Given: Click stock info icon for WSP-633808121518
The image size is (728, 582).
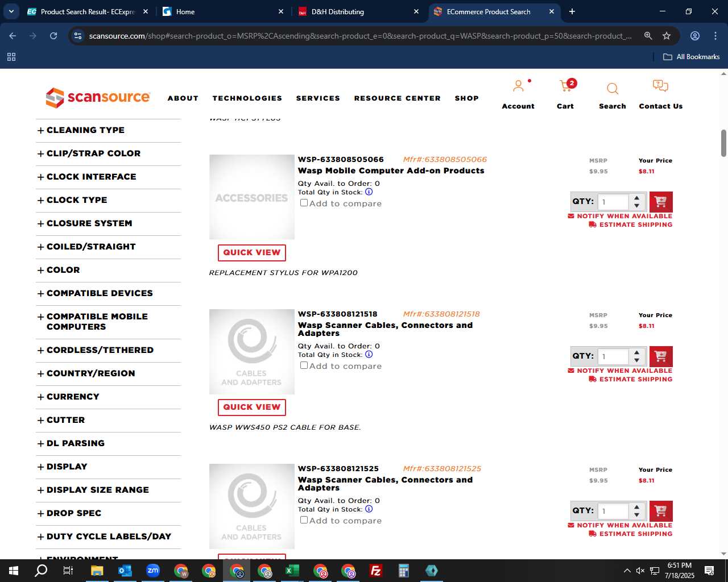Looking at the screenshot, I should (369, 355).
